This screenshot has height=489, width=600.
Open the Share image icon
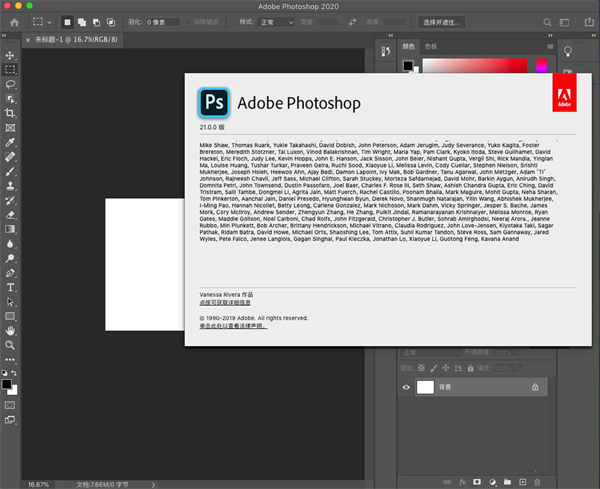(x=590, y=22)
